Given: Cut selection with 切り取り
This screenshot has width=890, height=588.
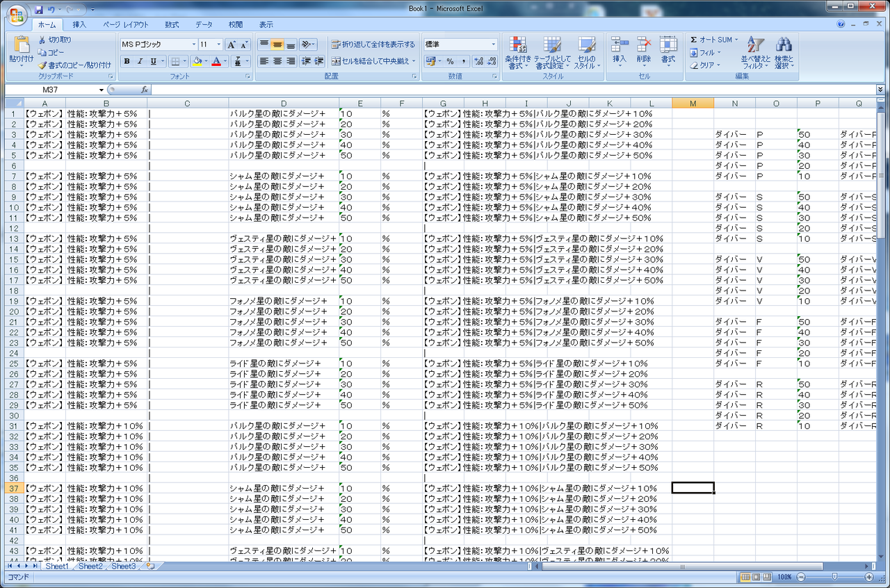Looking at the screenshot, I should click(54, 40).
